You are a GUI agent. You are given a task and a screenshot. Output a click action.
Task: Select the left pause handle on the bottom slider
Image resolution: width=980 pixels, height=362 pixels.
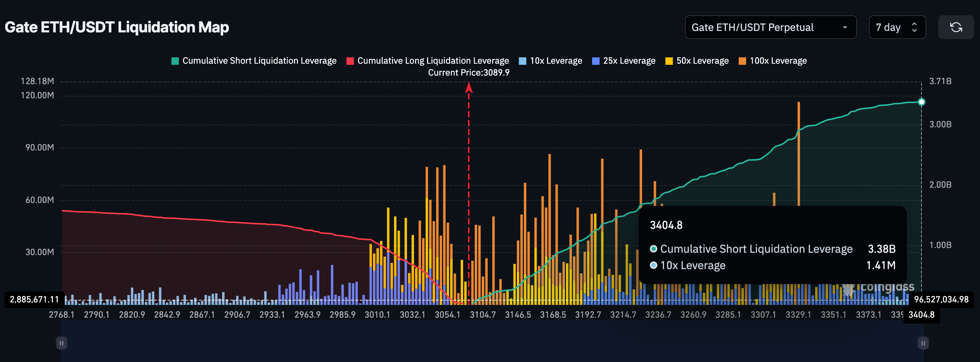pos(61,343)
